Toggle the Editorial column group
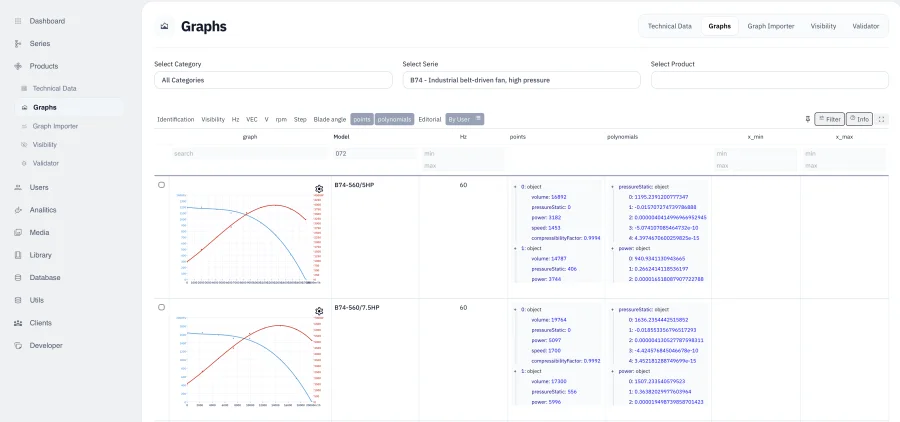The width and height of the screenshot is (900, 422). 430,119
